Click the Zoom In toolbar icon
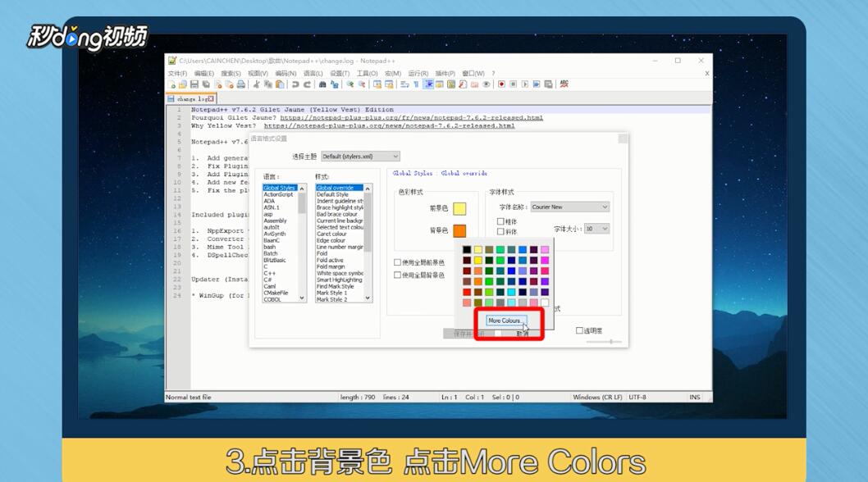 point(349,84)
